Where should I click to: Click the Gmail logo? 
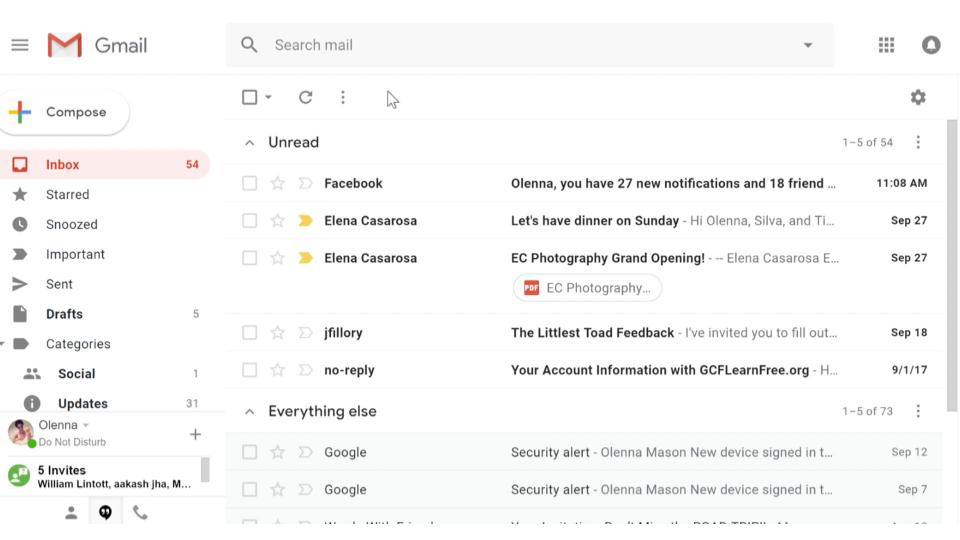97,45
